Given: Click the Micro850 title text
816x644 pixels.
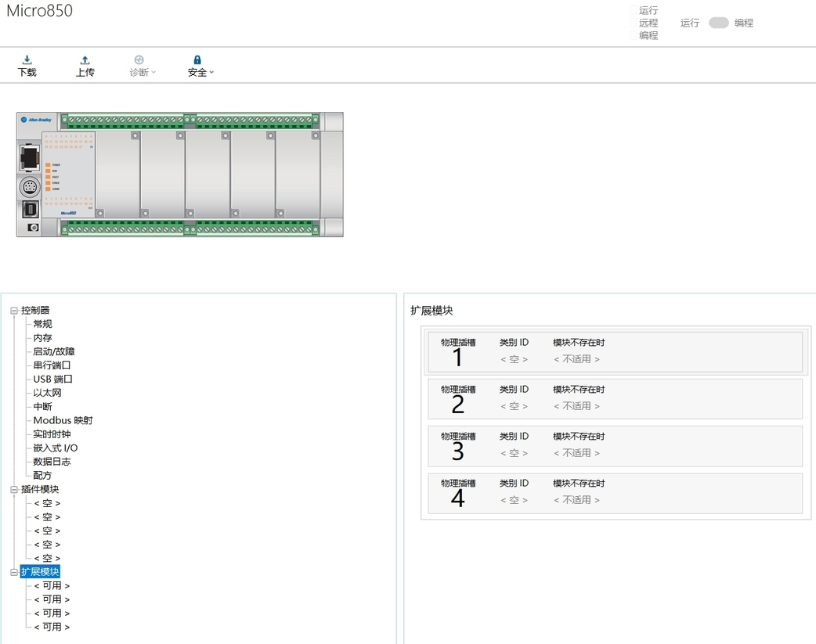Looking at the screenshot, I should click(40, 10).
